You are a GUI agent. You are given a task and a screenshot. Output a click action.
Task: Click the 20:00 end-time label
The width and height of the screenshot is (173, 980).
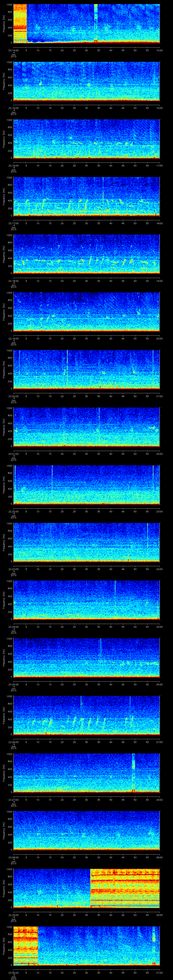(160, 339)
